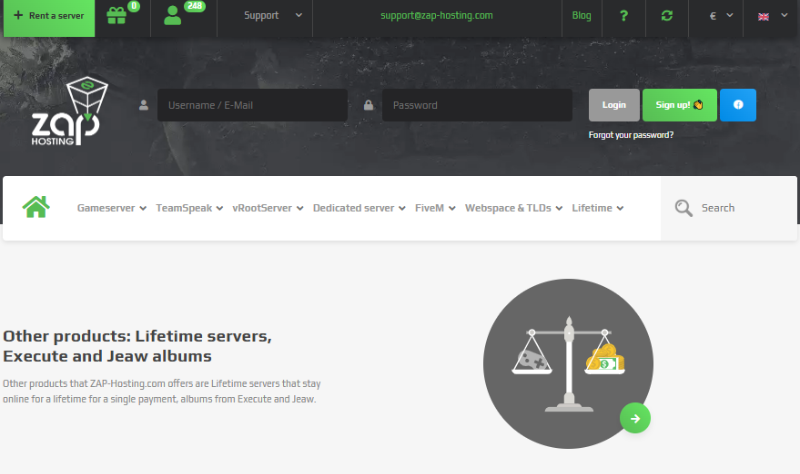Click Forgot your password? link
Screen dimensions: 800x474
(x=631, y=135)
